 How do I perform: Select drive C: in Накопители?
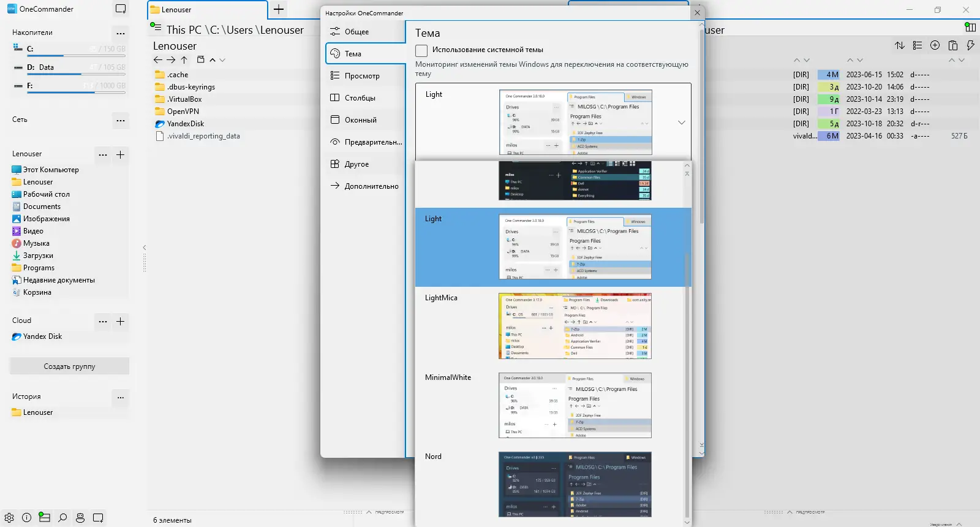click(x=69, y=49)
